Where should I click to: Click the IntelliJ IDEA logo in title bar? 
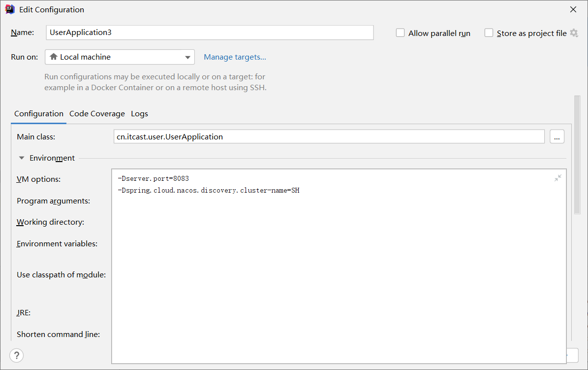(x=10, y=9)
